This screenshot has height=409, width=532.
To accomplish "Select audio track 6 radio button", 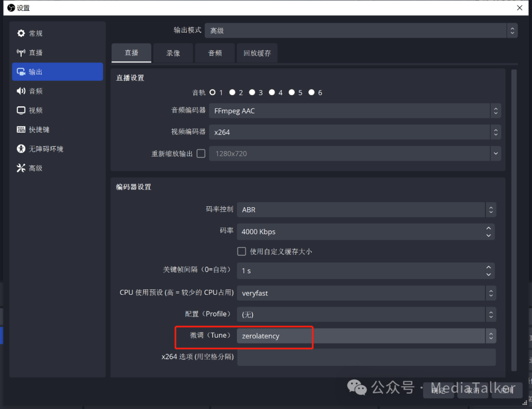I will point(311,93).
